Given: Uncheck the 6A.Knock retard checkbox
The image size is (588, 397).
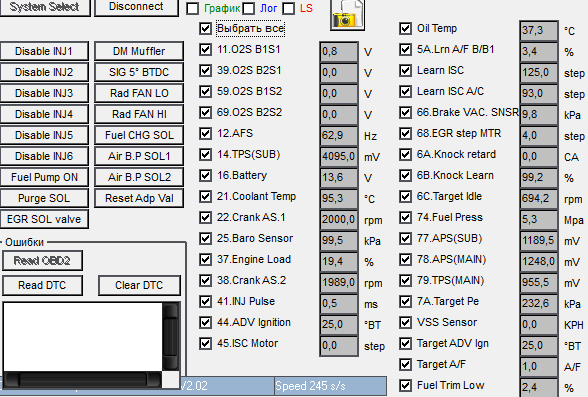Looking at the screenshot, I should tap(405, 154).
